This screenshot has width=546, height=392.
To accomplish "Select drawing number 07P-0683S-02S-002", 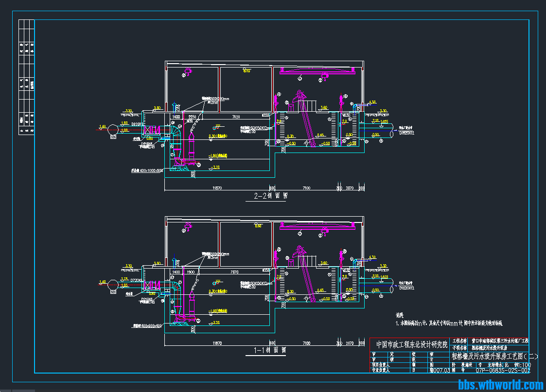I will [503, 370].
